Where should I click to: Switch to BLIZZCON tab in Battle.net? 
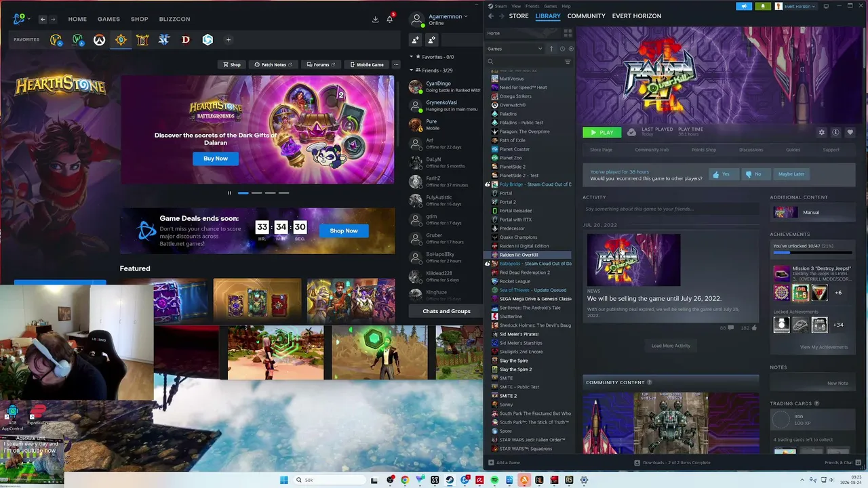tap(174, 19)
